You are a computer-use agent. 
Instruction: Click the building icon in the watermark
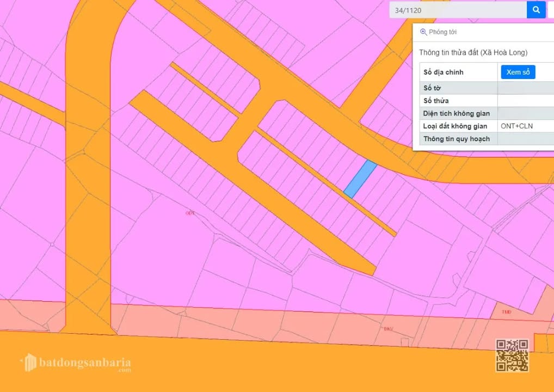pyautogui.click(x=28, y=363)
